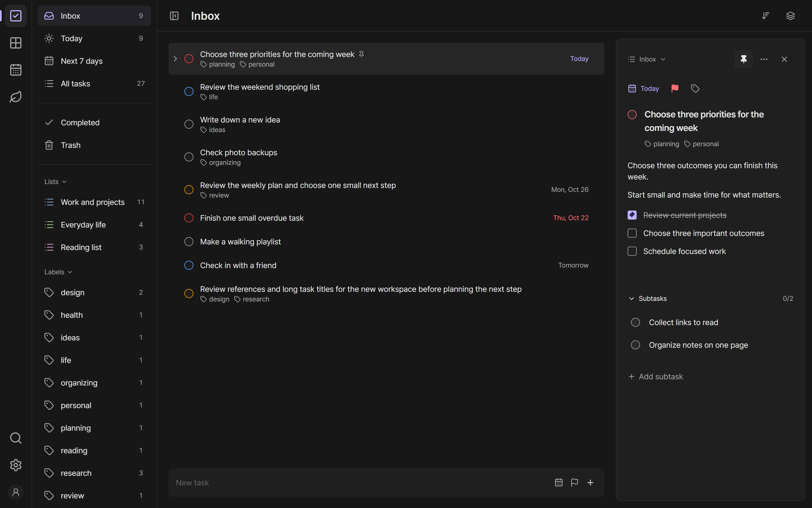Click the Mon, Oct 26 due date
Screen dimensions: 812x508
point(570,189)
